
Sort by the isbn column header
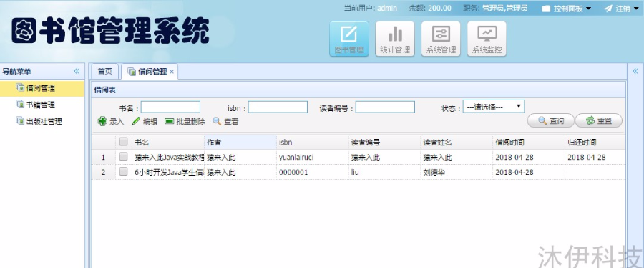click(313, 142)
